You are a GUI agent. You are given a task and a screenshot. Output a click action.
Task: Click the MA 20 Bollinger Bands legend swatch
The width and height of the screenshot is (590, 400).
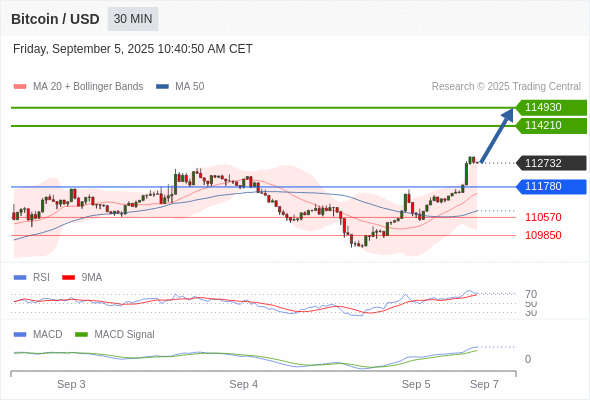[x=20, y=87]
